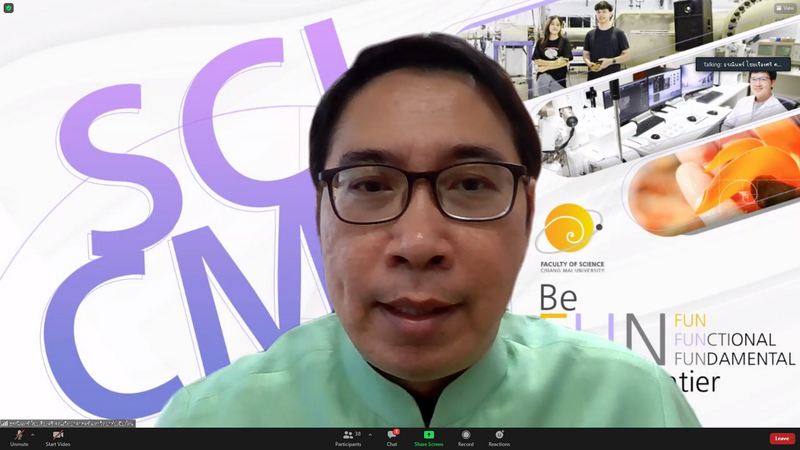This screenshot has width=800, height=450.
Task: Open the View layout menu
Action: point(785,8)
